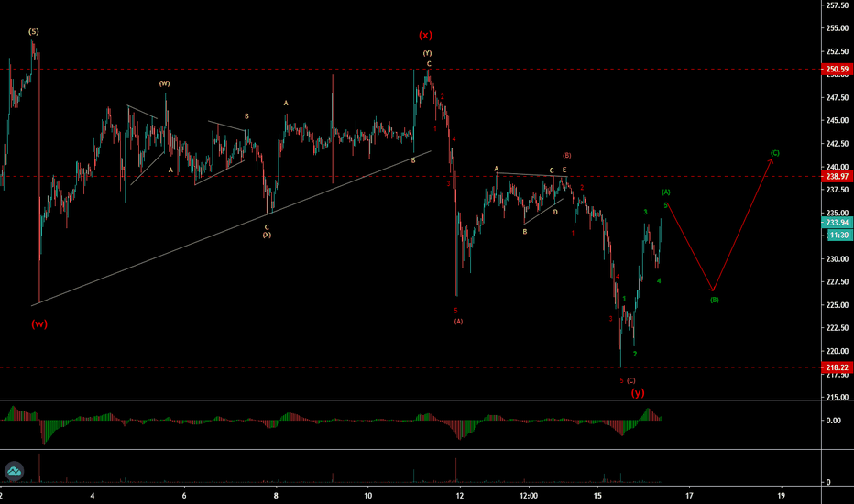Image resolution: width=854 pixels, height=504 pixels.
Task: Click the date 17 on time axis
Action: click(689, 496)
